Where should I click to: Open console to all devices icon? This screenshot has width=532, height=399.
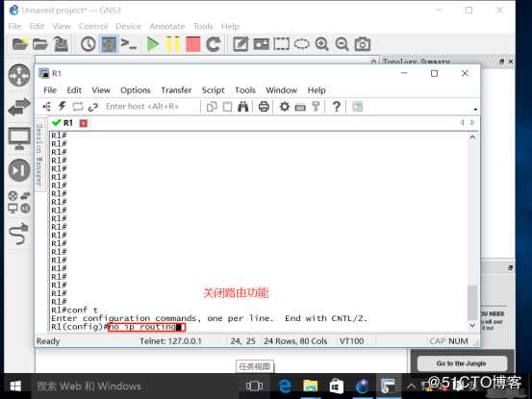[x=129, y=44]
